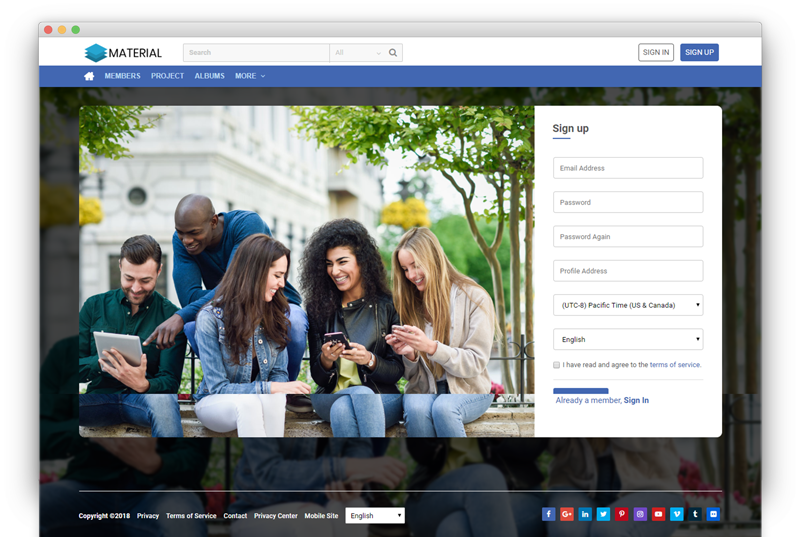Open the Tumblr icon in footer
This screenshot has width=800, height=537.
(695, 514)
